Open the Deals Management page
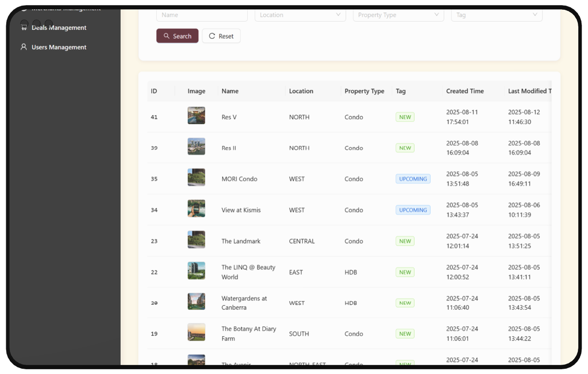Viewport: 588px width, 374px height. tap(59, 27)
